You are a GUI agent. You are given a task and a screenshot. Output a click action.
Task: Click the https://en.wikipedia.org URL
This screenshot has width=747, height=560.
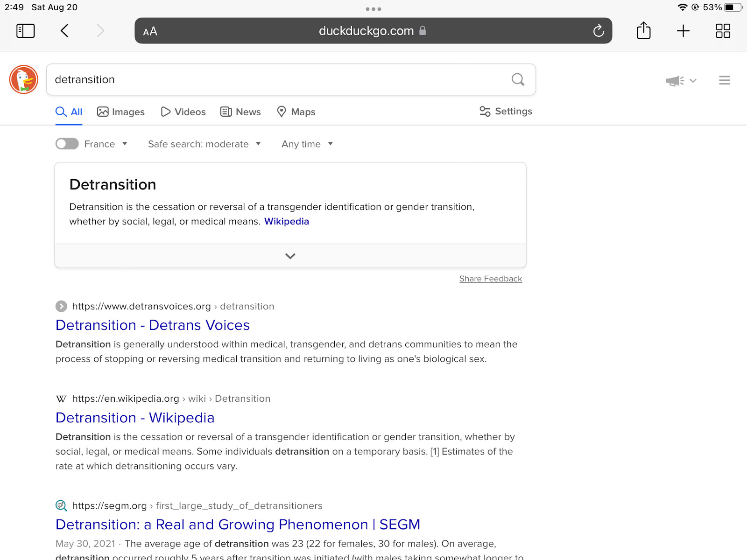click(126, 399)
